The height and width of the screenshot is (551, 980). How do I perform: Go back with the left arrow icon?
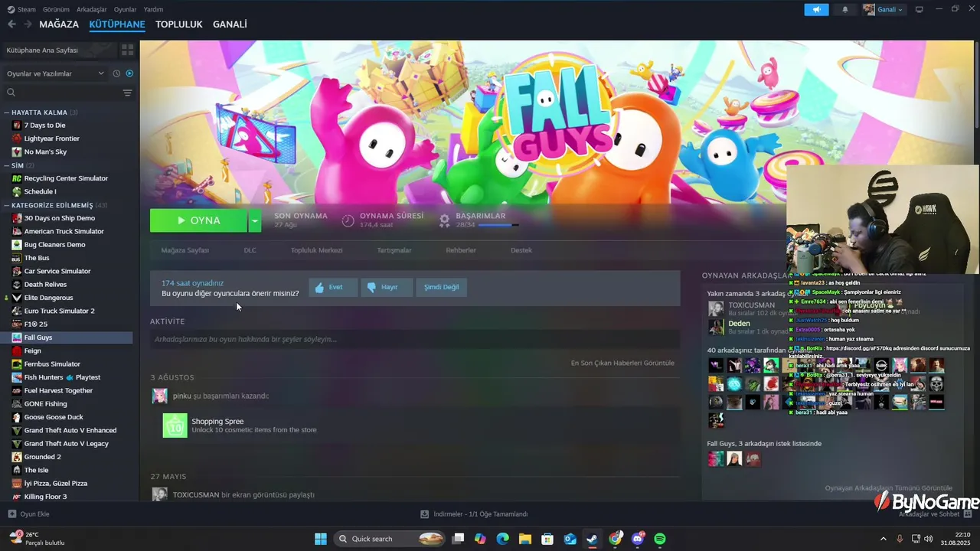tap(11, 24)
